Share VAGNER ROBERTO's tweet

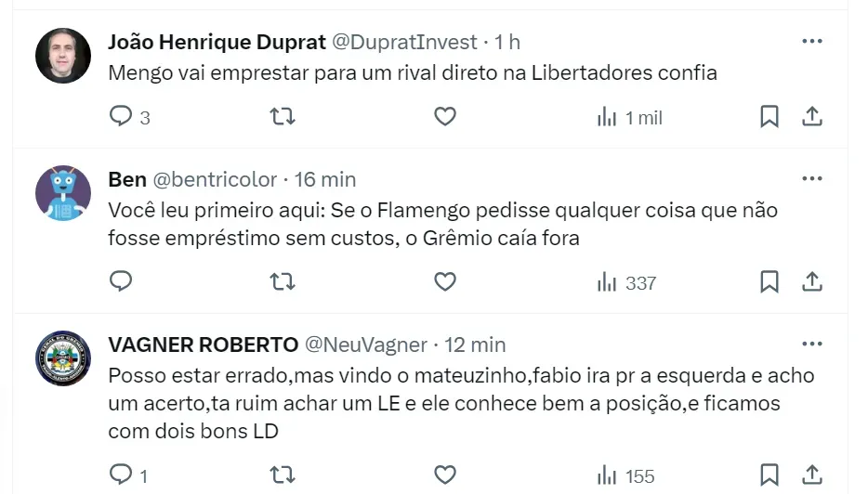point(811,475)
